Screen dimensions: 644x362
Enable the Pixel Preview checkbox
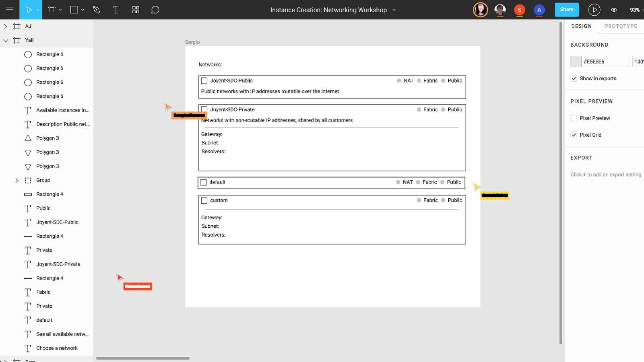click(x=574, y=118)
